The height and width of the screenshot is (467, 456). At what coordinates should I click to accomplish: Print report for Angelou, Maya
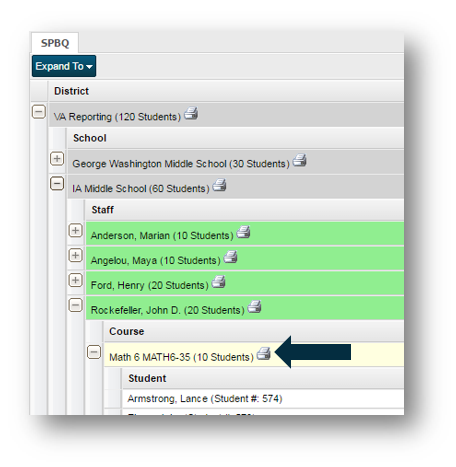(x=230, y=257)
